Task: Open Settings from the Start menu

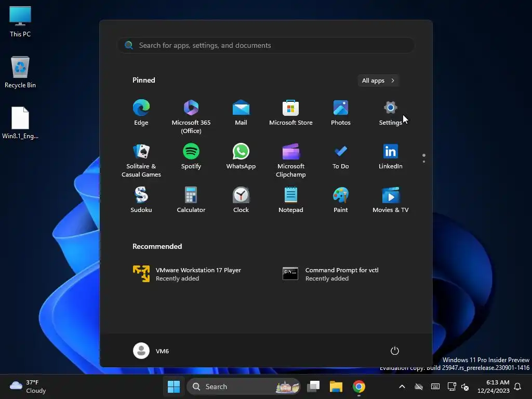Action: point(391,113)
